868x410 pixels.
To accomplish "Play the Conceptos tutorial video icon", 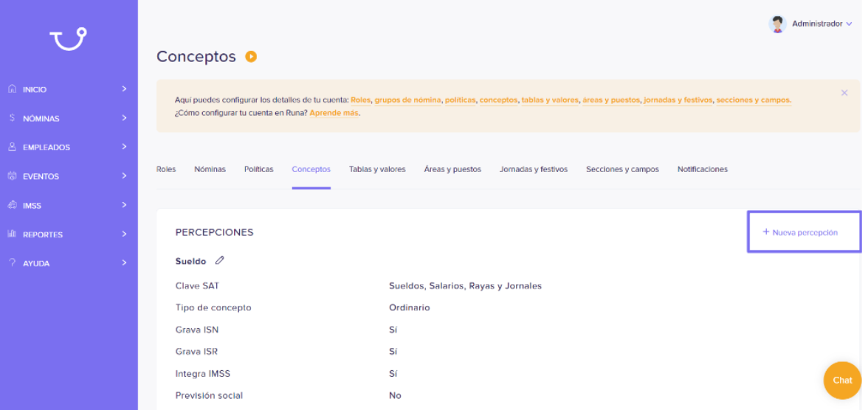I will [251, 57].
